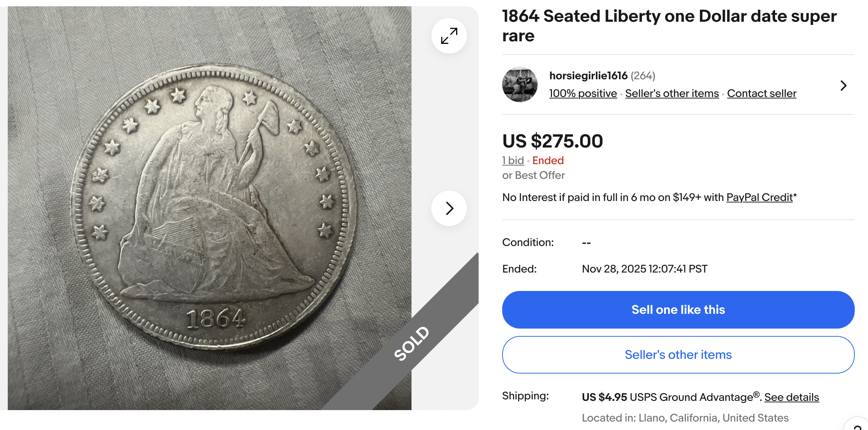868x430 pixels.
Task: Click the seller feedback count (264)
Action: pyautogui.click(x=643, y=76)
